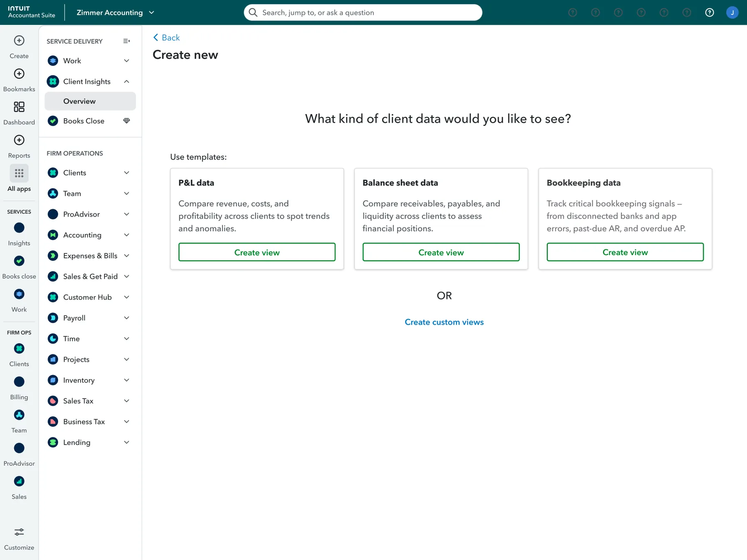Click the Inventory icon in sidebar
Screen dimensions: 747x560
pos(53,380)
